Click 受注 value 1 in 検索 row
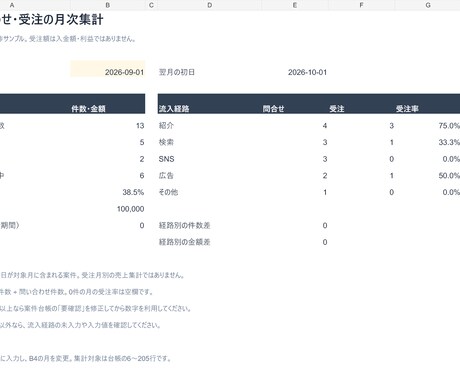 (392, 142)
